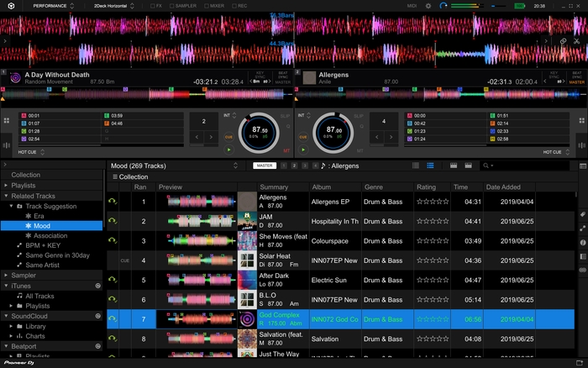Switch to the list view icon
588x368 pixels.
[430, 166]
